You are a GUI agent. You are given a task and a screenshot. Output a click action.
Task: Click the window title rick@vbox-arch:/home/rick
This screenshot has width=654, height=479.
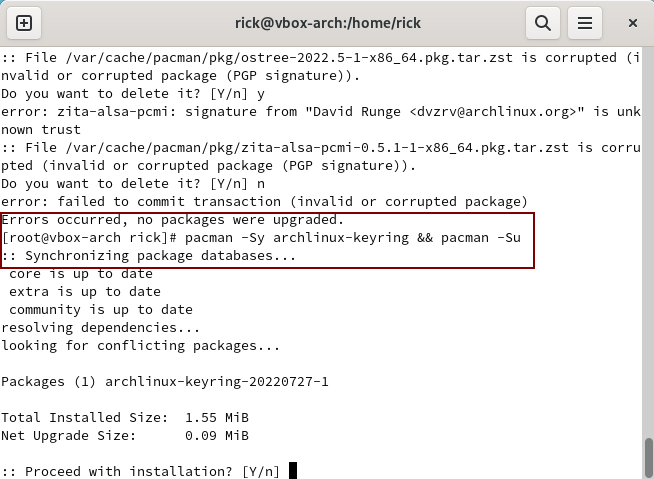click(328, 23)
